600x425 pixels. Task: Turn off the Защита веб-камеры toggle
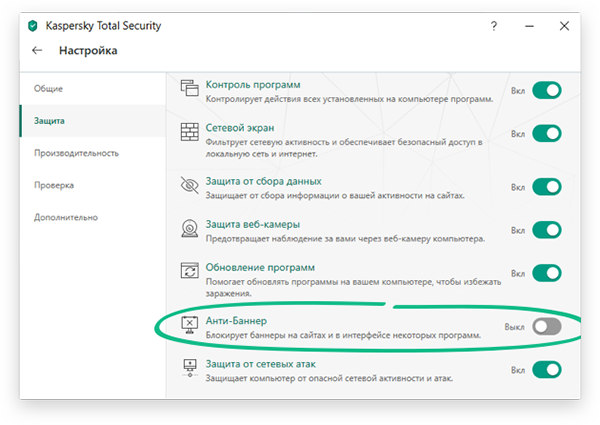pos(546,230)
